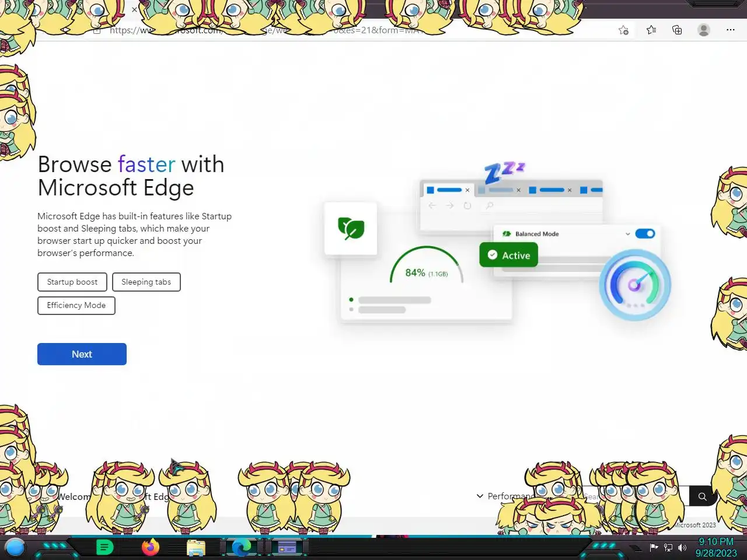The width and height of the screenshot is (747, 560).
Task: Open the volume speaker tray icon
Action: pos(682,547)
